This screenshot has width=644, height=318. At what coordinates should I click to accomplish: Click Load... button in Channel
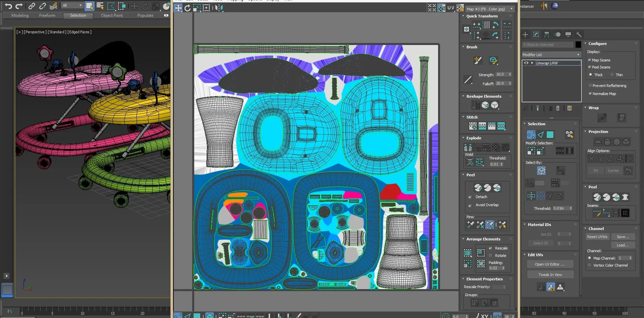623,245
